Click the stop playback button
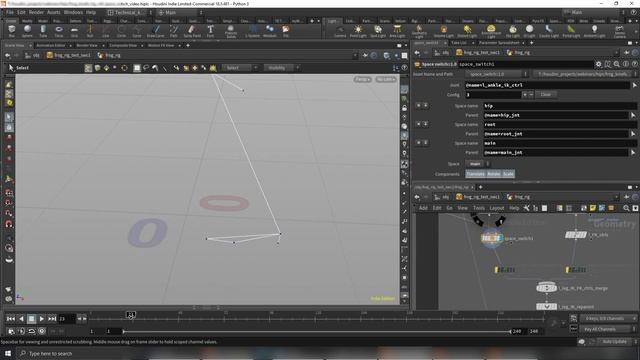The height and width of the screenshot is (360, 640). (x=31, y=318)
